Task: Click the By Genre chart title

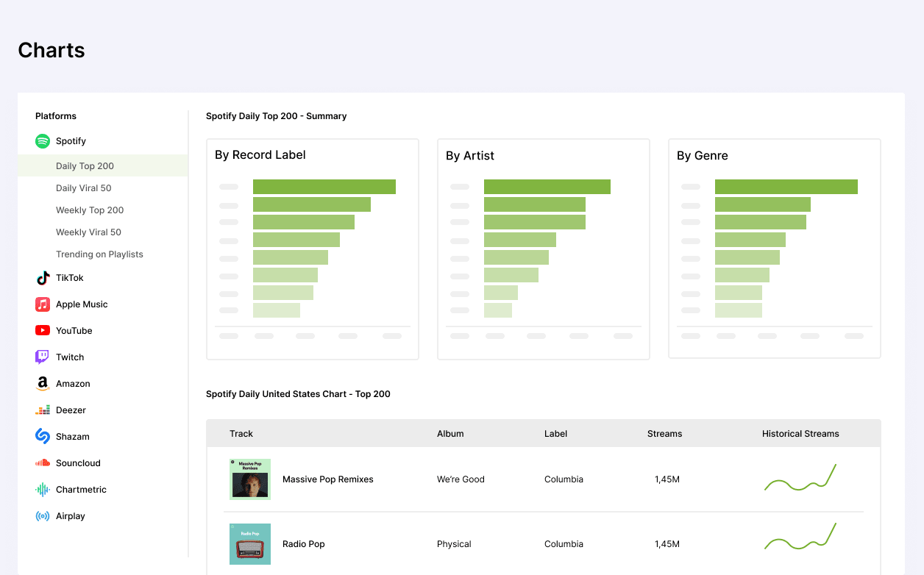Action: [703, 156]
